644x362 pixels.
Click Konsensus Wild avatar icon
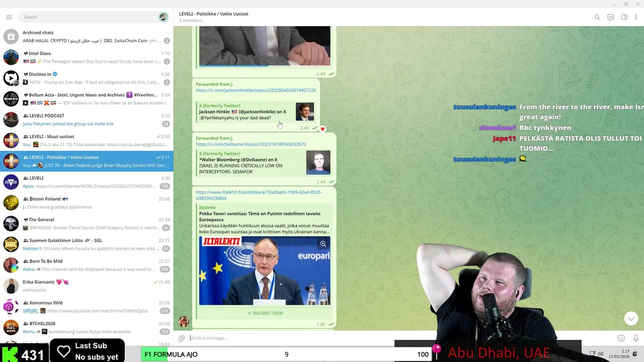pyautogui.click(x=11, y=307)
